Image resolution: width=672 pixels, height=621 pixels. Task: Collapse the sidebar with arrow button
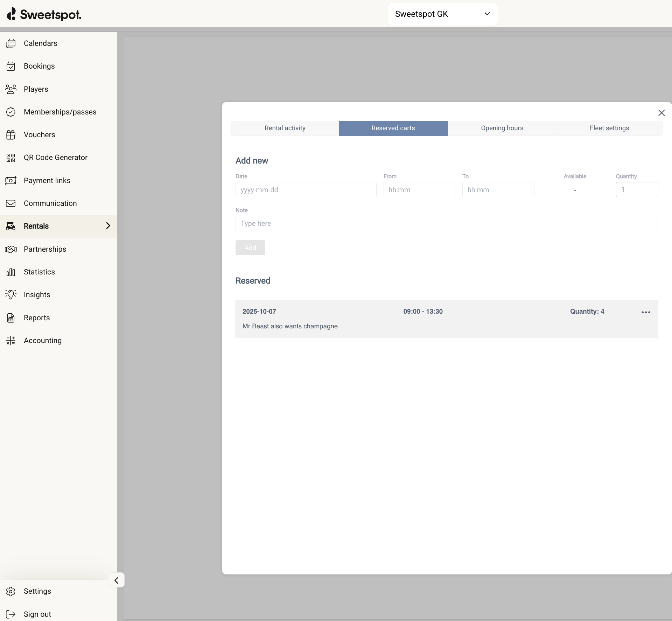tap(117, 580)
